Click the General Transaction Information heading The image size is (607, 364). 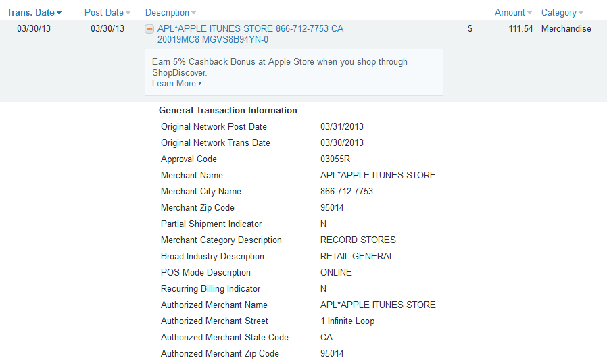228,110
